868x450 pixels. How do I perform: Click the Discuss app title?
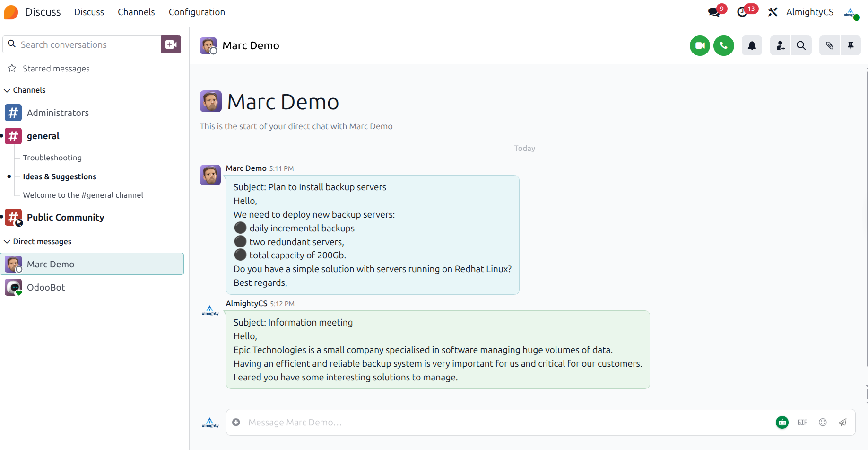pyautogui.click(x=43, y=12)
